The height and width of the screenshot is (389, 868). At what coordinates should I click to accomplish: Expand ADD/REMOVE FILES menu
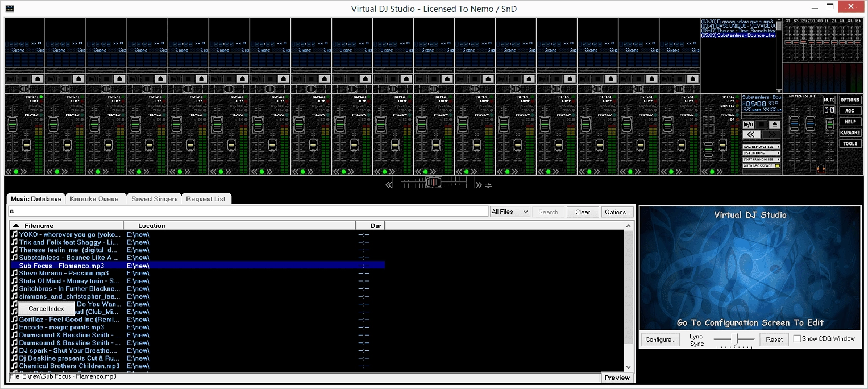[x=762, y=147]
